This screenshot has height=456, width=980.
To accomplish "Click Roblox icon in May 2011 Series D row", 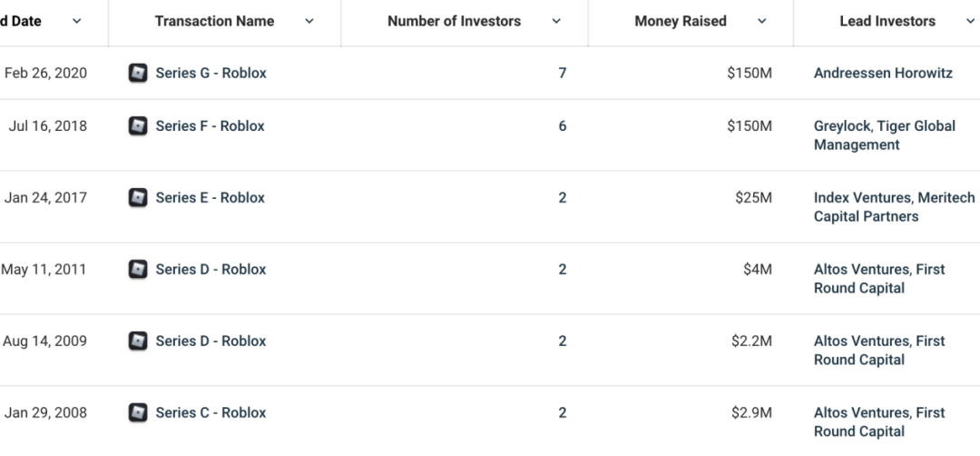I will pyautogui.click(x=138, y=270).
